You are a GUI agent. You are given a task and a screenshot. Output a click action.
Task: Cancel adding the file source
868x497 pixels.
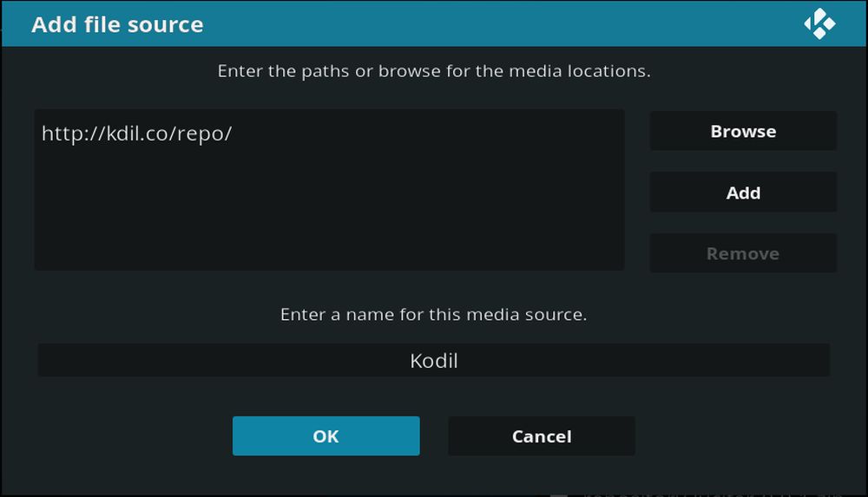(542, 436)
